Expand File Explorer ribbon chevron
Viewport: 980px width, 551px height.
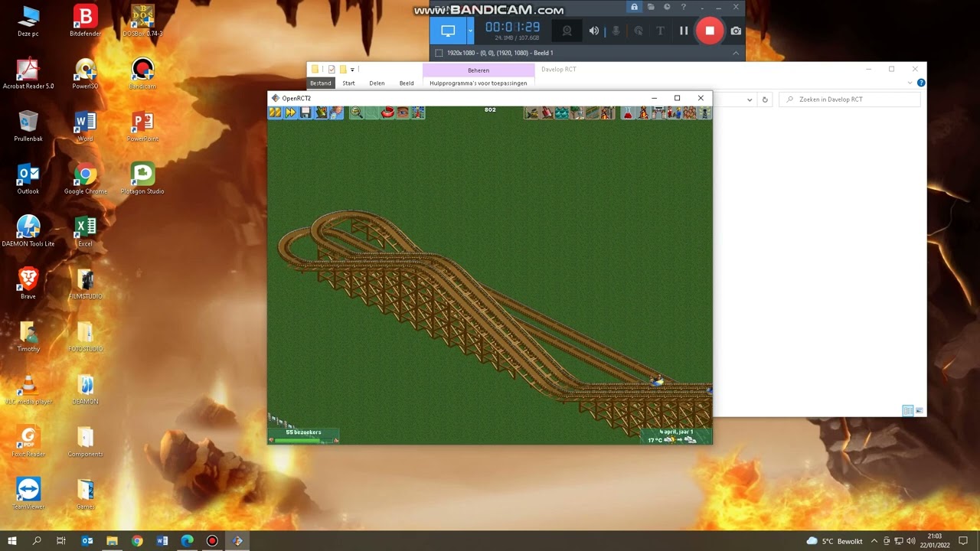click(x=910, y=83)
